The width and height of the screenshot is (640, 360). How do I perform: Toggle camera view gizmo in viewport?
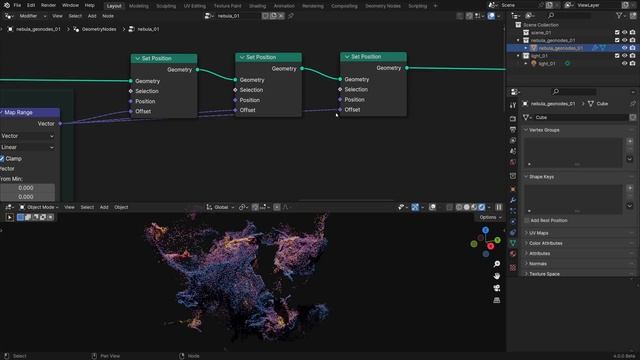[496, 288]
